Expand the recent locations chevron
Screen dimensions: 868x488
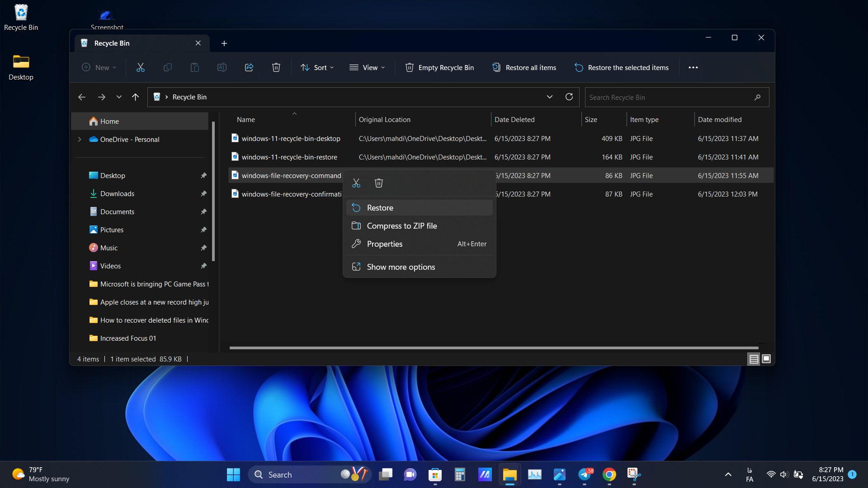click(x=119, y=97)
